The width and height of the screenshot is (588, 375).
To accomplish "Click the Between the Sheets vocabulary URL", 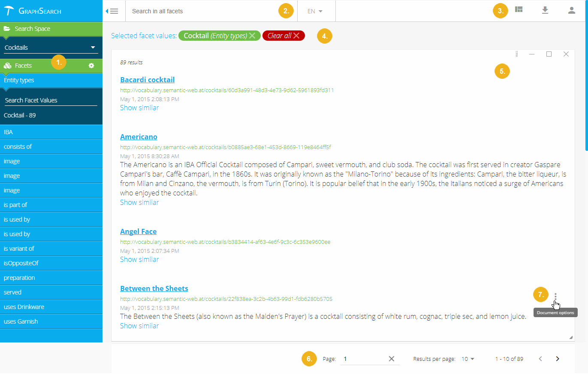I will pos(226,299).
